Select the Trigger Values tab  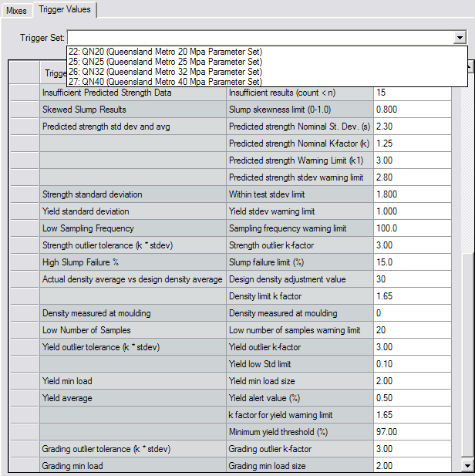tap(64, 10)
